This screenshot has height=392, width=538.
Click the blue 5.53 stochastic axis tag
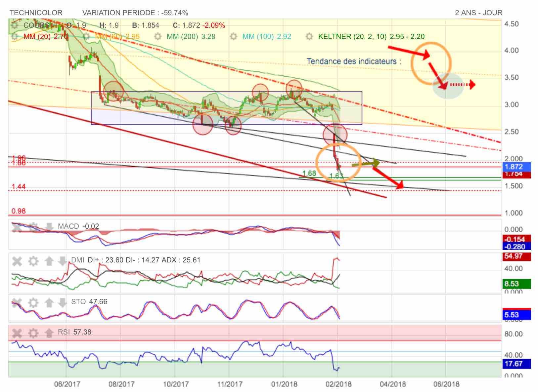pos(516,315)
